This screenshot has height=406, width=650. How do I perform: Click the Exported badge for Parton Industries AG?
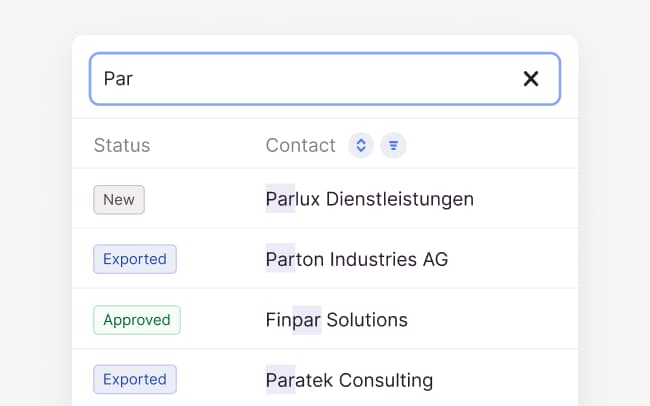click(x=135, y=260)
